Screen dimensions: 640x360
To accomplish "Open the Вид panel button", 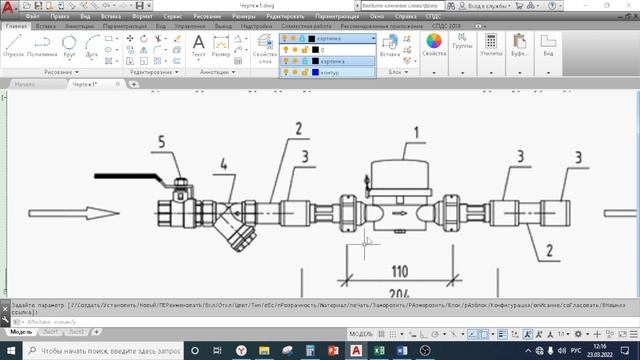I will (x=548, y=45).
